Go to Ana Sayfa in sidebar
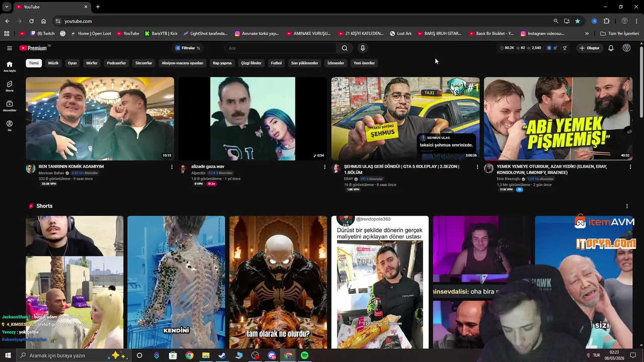The width and height of the screenshot is (644, 362). (10, 66)
